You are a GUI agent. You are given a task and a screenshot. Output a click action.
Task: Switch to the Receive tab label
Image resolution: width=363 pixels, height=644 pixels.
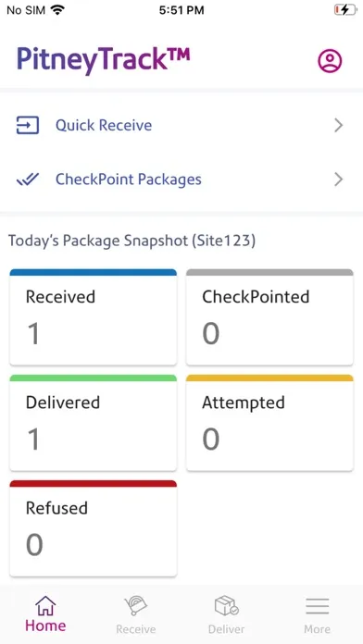(x=136, y=629)
